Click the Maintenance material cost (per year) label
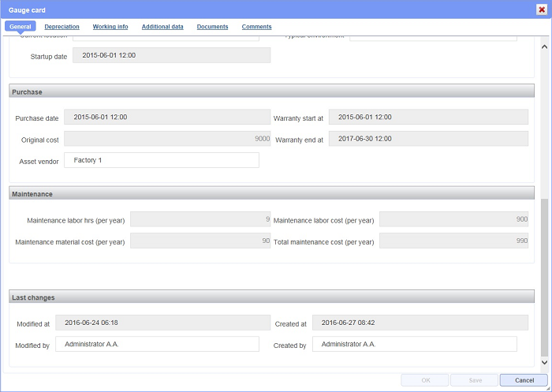The width and height of the screenshot is (552, 392). click(69, 242)
